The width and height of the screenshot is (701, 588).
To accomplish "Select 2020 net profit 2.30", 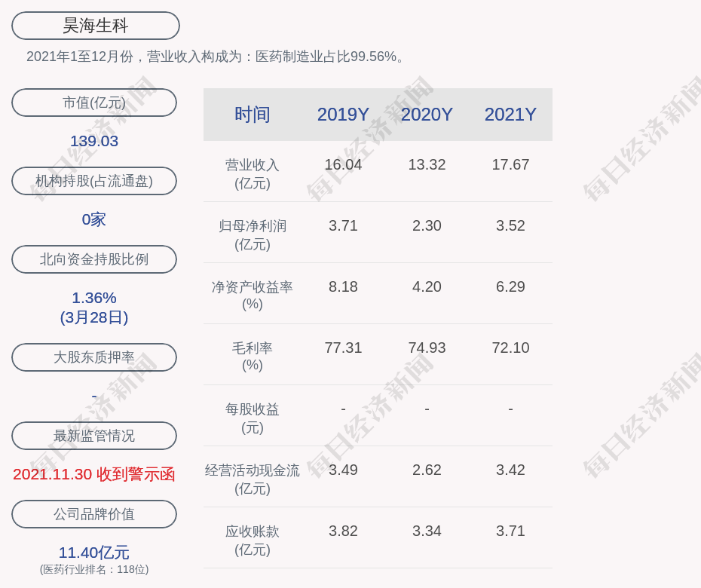I will coord(427,226).
